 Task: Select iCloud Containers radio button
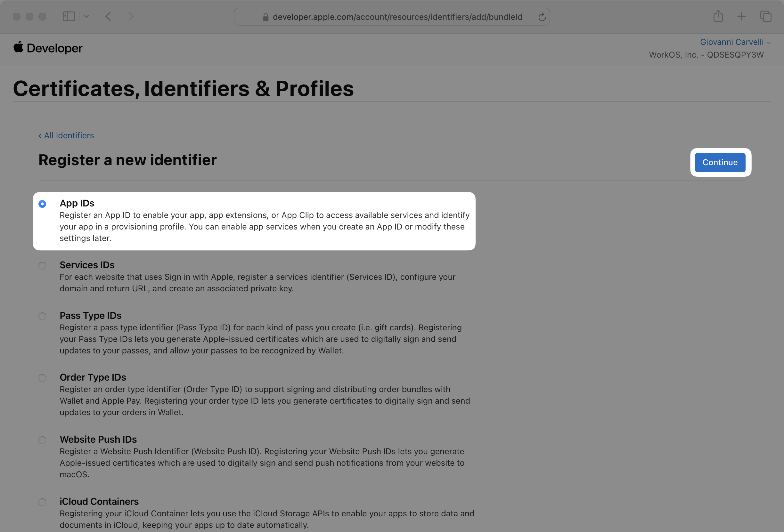(x=42, y=502)
